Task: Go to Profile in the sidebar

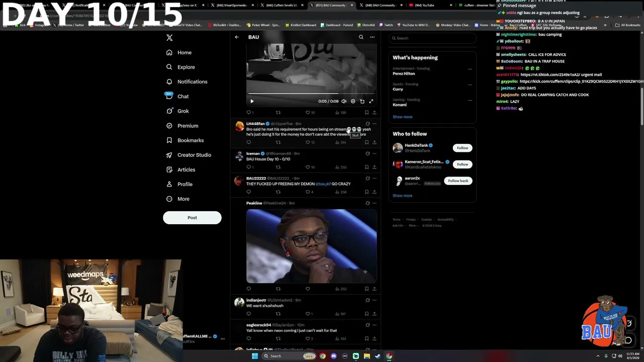Action: (179, 184)
